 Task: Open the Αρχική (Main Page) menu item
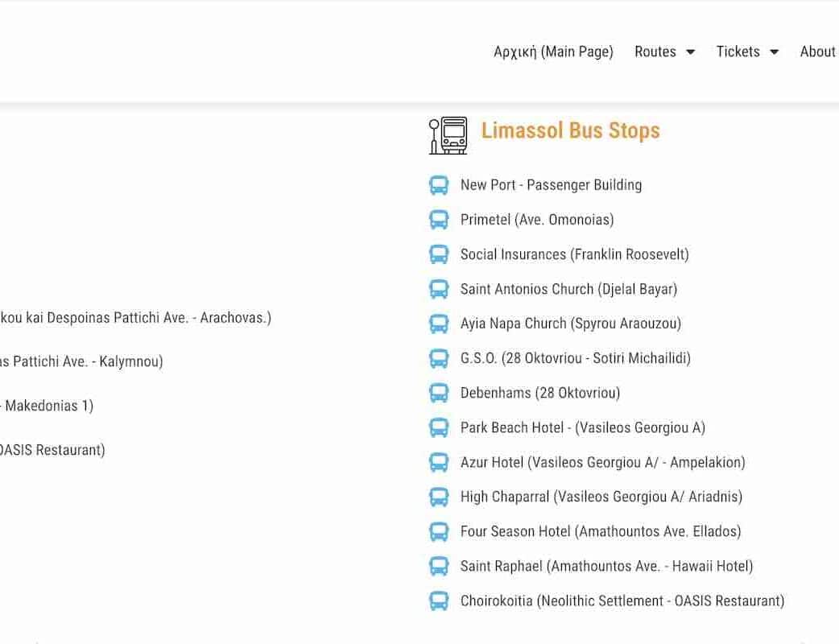coord(553,52)
